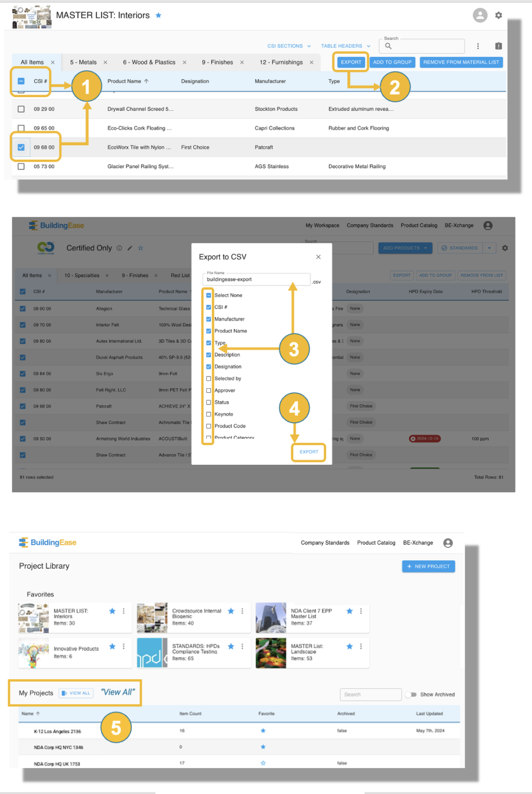Screen dimensions: 532x794
Task: Check the 05 73 00 Glacier Panel row checkbox
Action: [21, 166]
